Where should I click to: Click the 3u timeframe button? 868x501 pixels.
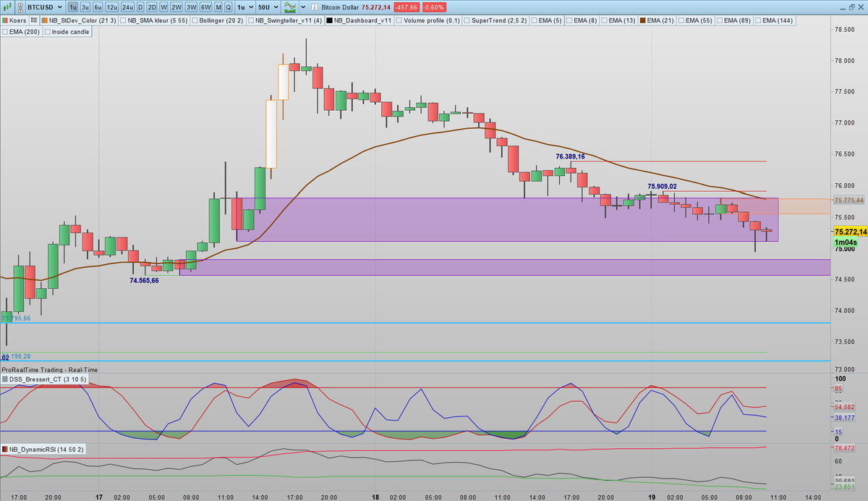[85, 8]
